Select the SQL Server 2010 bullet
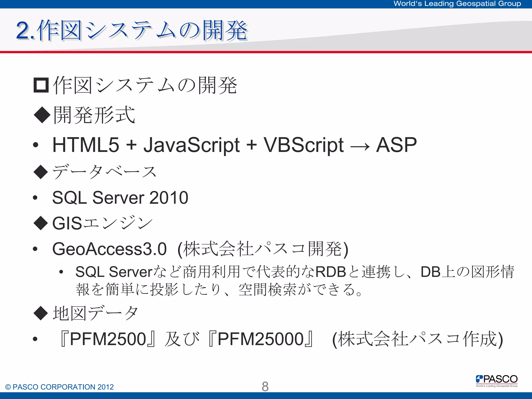 120,198
